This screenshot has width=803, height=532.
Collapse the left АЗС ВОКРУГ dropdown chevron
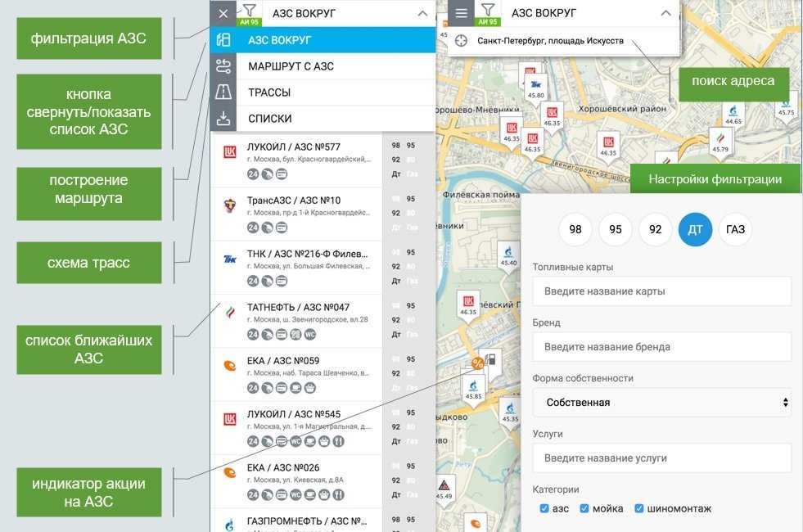[422, 13]
